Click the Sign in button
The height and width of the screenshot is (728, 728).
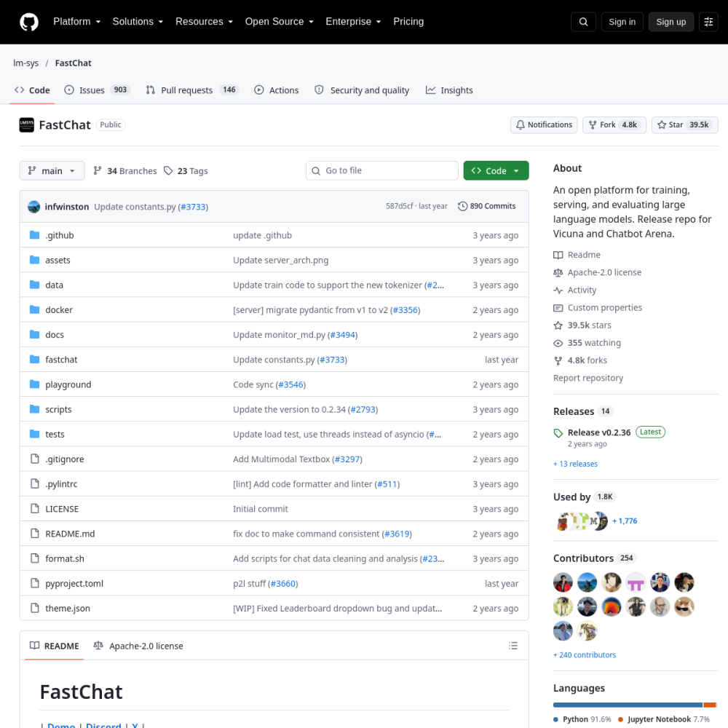(x=622, y=22)
